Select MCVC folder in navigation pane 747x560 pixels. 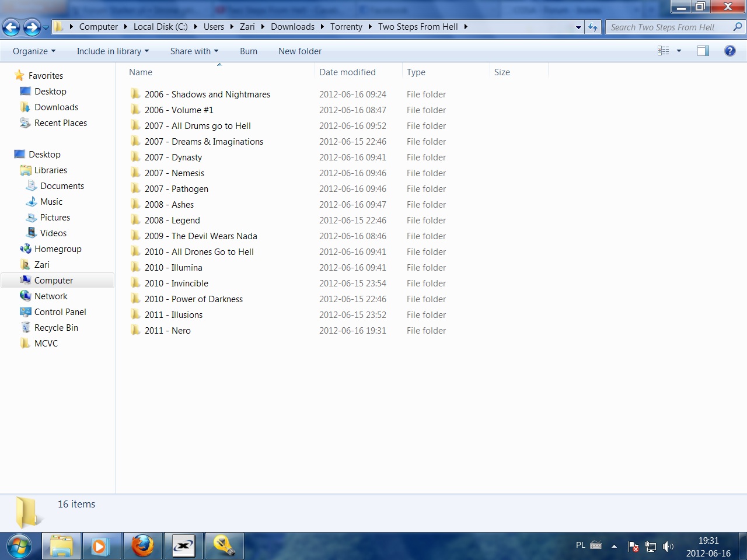pos(46,344)
